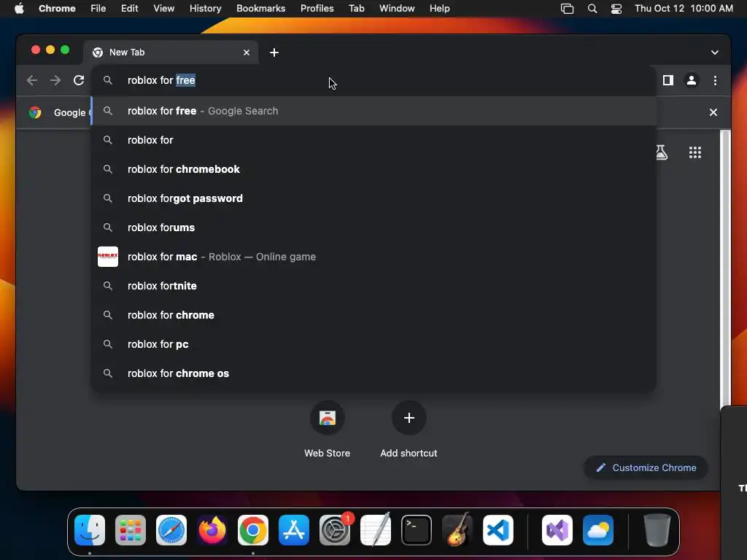Viewport: 747px width, 560px height.
Task: Dismiss the Google bar with the X
Action: click(x=713, y=112)
